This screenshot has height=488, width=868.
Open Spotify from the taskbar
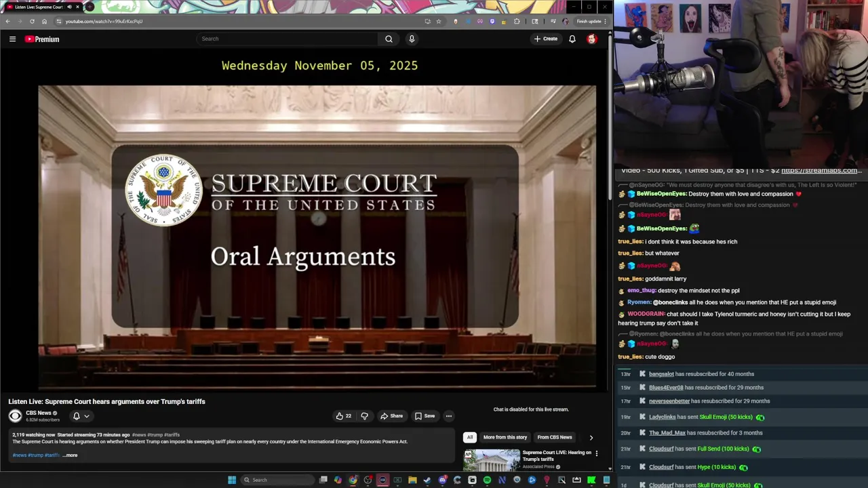click(x=487, y=480)
